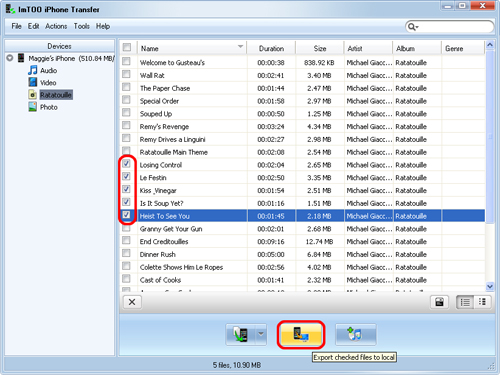Click the delete X button
This screenshot has height=375, width=500.
132,302
